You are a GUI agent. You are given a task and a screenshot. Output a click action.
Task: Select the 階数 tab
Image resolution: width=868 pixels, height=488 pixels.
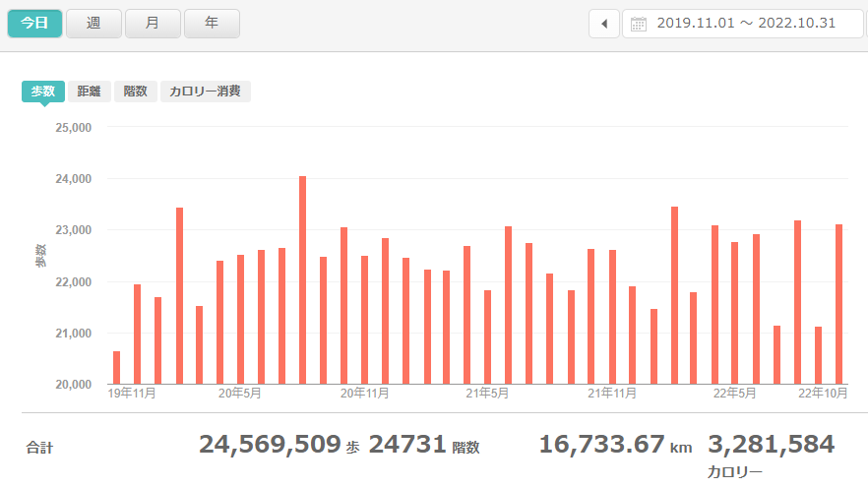coord(135,91)
